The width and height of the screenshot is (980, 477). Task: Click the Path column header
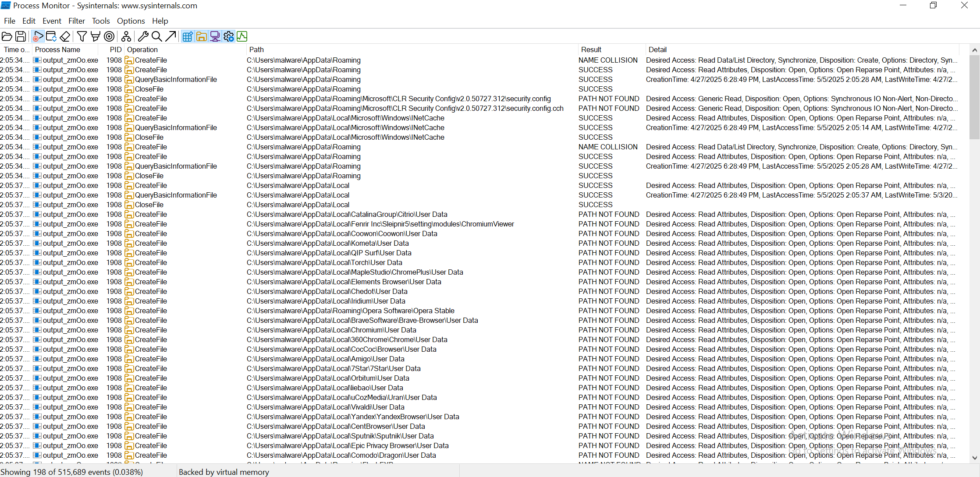pos(412,49)
